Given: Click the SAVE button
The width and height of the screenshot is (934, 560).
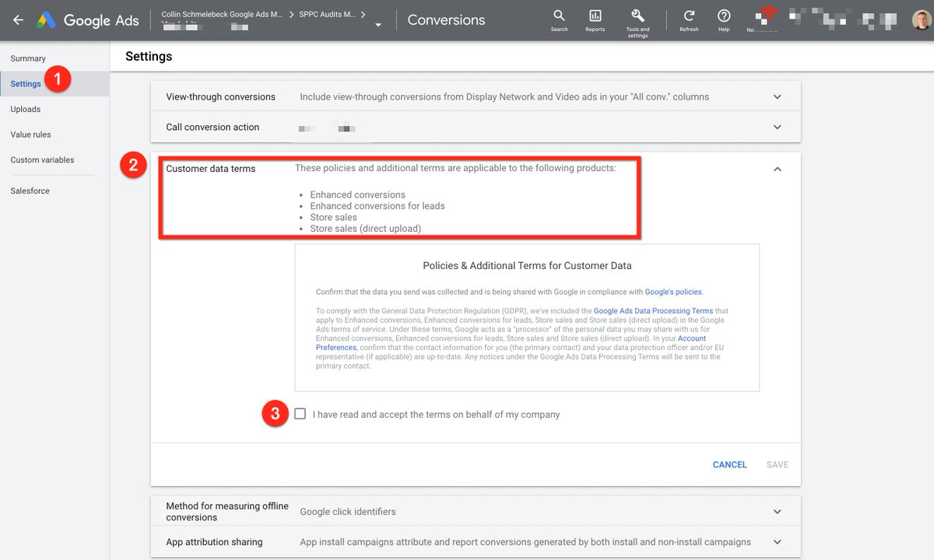Looking at the screenshot, I should (x=778, y=464).
